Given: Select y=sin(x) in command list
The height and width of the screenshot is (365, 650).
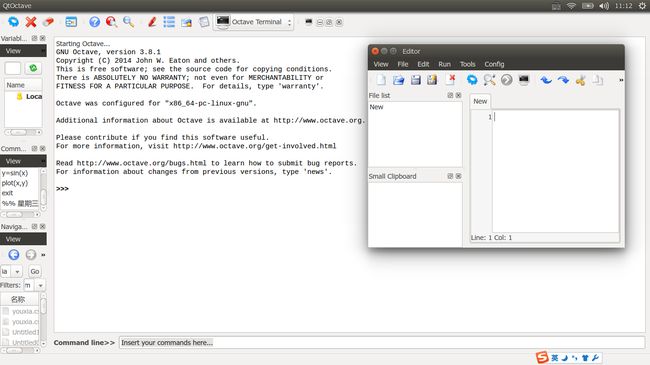Looking at the screenshot, I should coord(15,173).
